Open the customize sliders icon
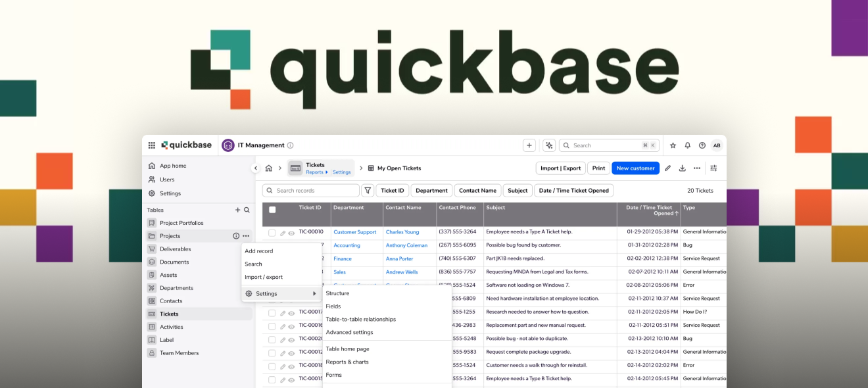This screenshot has height=388, width=868. (x=714, y=168)
